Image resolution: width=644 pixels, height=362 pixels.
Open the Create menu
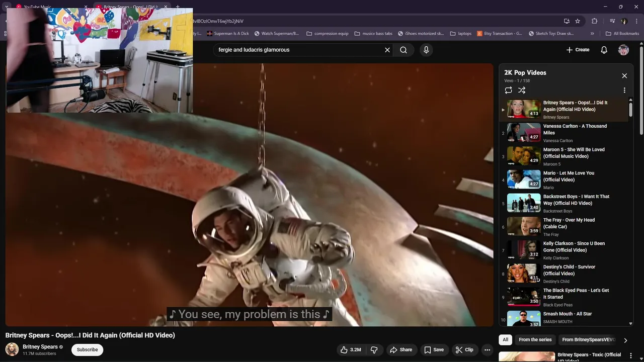578,50
